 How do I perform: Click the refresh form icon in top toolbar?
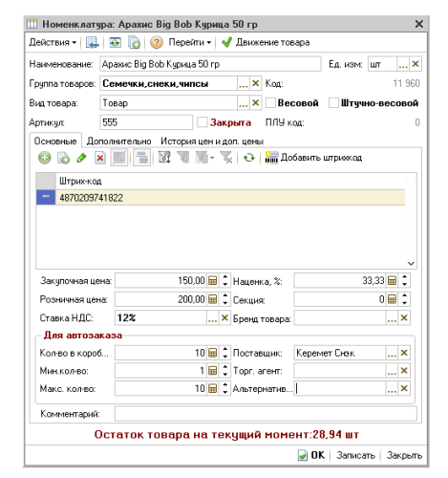click(115, 42)
